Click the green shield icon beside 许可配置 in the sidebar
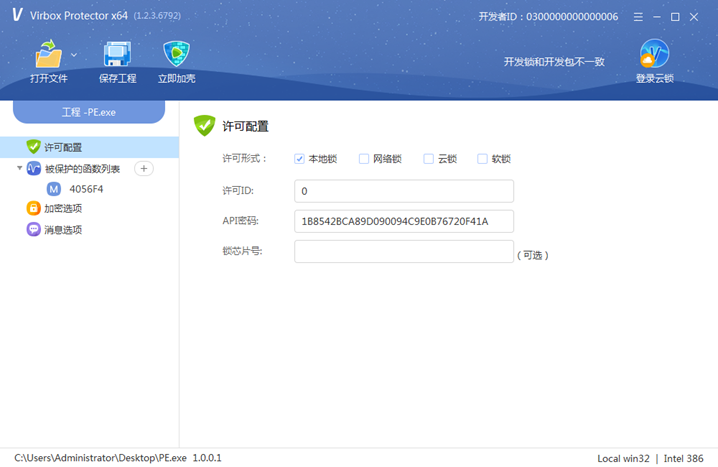 [33, 147]
